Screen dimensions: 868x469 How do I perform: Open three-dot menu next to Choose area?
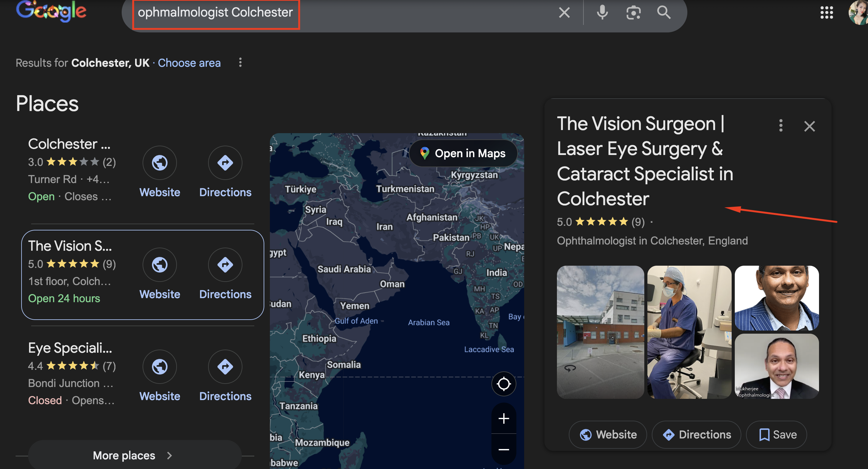240,62
